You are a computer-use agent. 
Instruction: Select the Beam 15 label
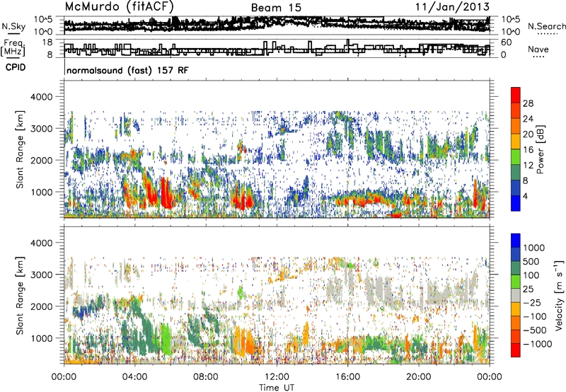point(276,8)
